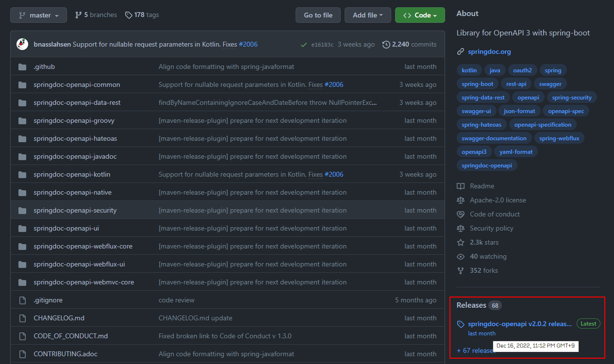This screenshot has width=614, height=364.
Task: Select the kotlin topic tag
Action: 469,70
